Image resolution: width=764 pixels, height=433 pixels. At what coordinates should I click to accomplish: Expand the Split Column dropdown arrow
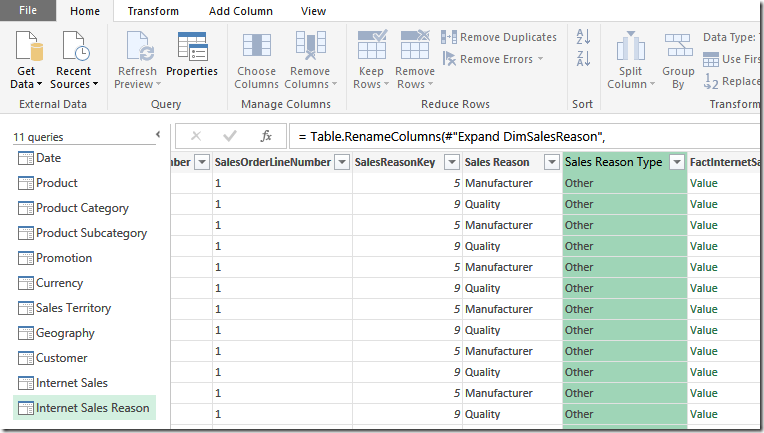tap(652, 84)
